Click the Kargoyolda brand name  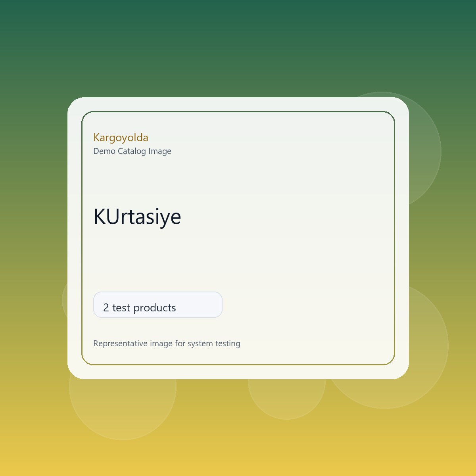click(121, 138)
